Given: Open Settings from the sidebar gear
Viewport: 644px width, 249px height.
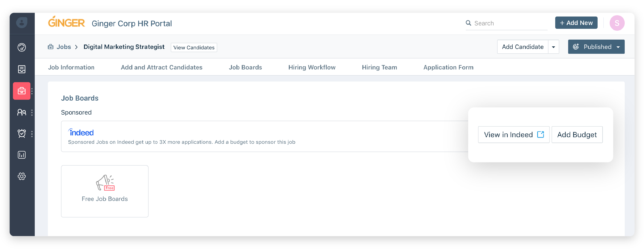Looking at the screenshot, I should click(x=22, y=176).
